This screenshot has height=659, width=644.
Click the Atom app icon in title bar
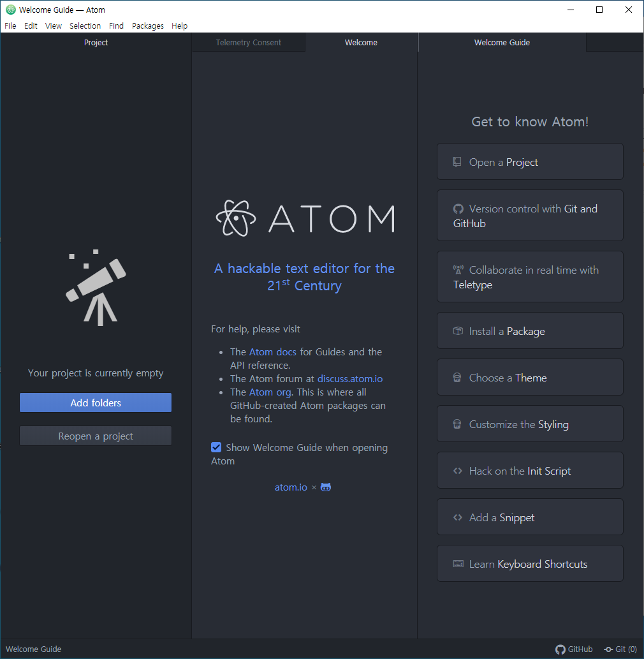10,10
